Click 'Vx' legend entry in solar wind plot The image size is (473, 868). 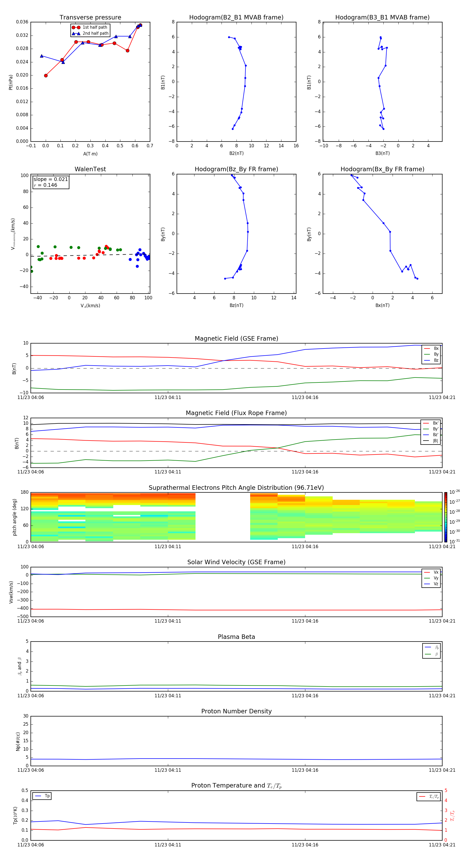(431, 572)
